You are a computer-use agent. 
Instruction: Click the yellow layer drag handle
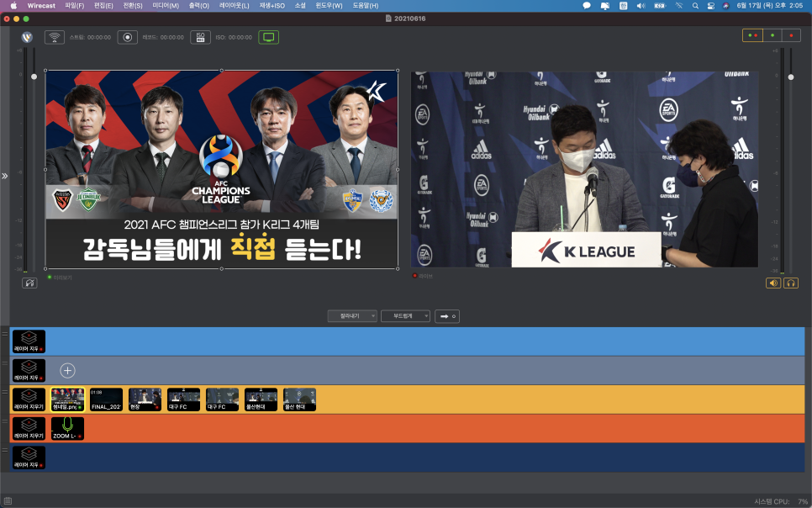click(x=5, y=393)
